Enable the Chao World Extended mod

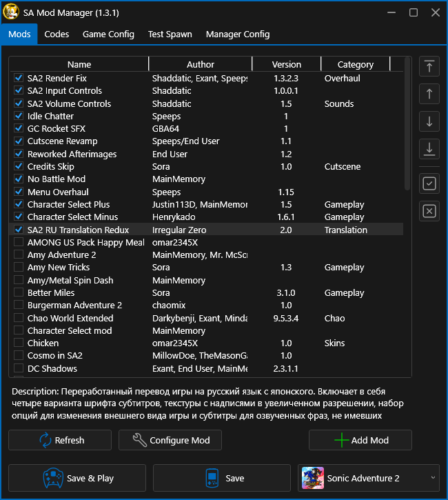click(19, 318)
